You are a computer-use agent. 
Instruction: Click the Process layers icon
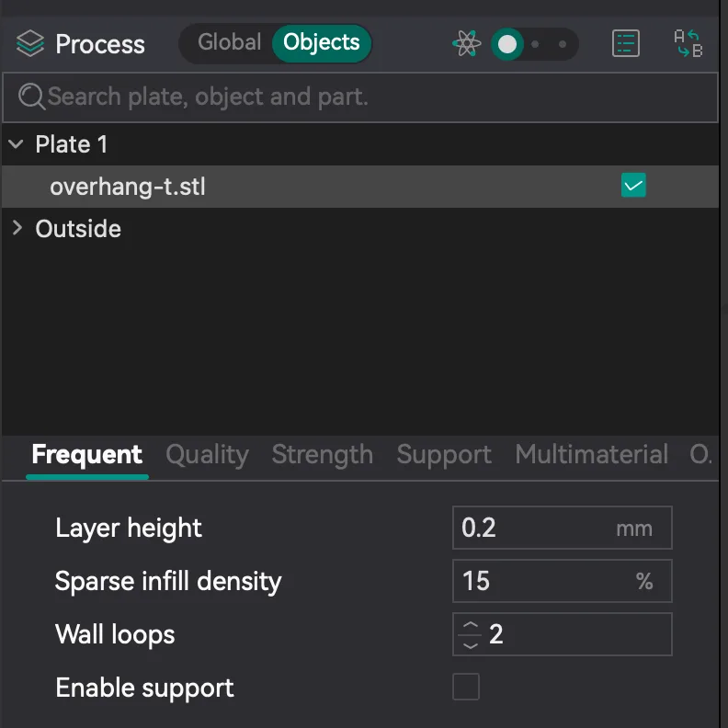(x=29, y=43)
